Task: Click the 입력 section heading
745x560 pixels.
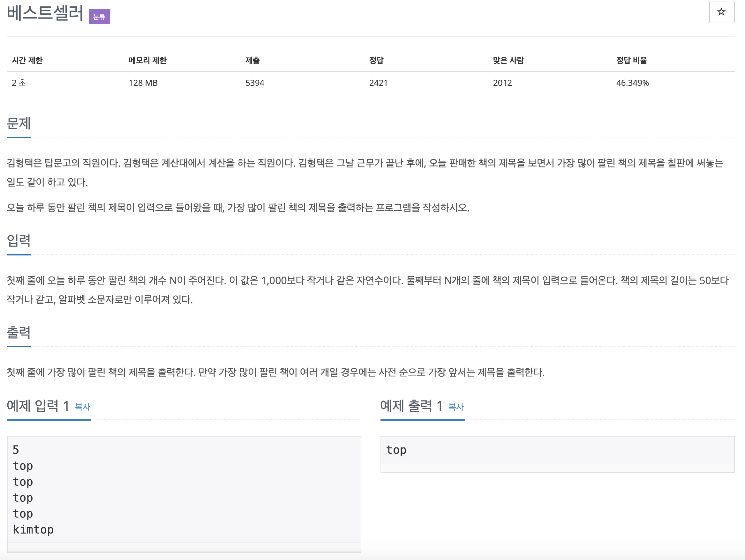Action: (x=19, y=240)
